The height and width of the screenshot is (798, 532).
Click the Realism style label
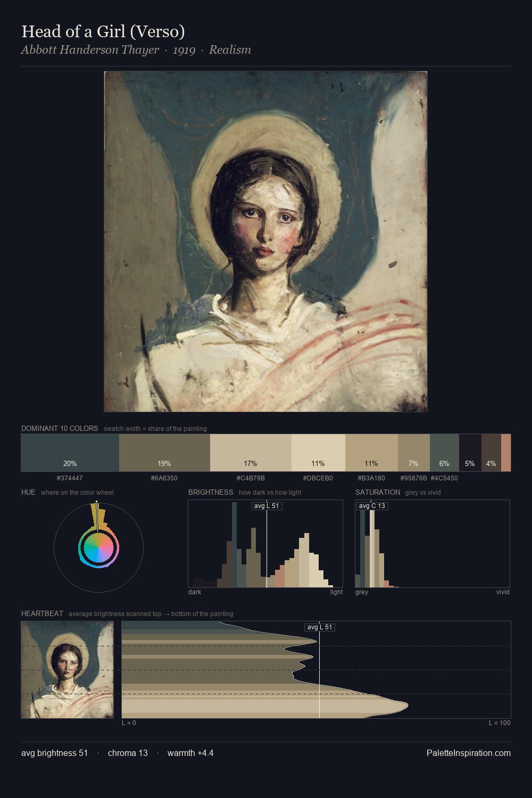(x=230, y=50)
